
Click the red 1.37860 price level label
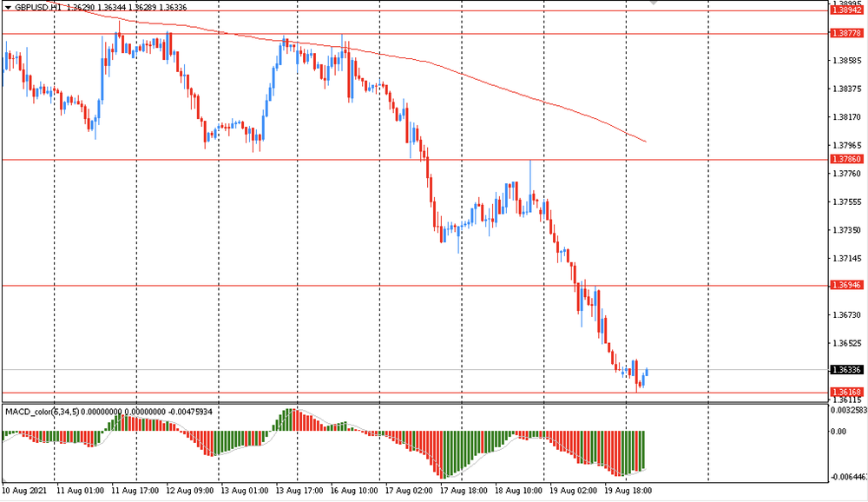coord(847,159)
